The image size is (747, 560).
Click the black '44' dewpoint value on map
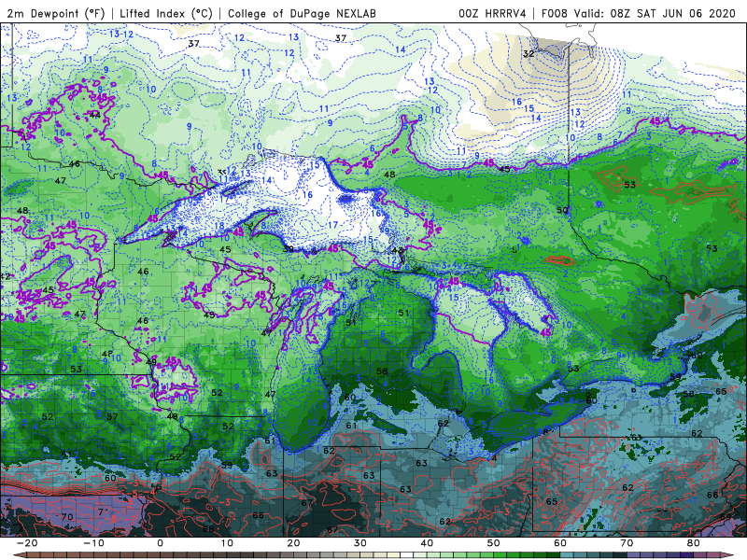tap(94, 115)
